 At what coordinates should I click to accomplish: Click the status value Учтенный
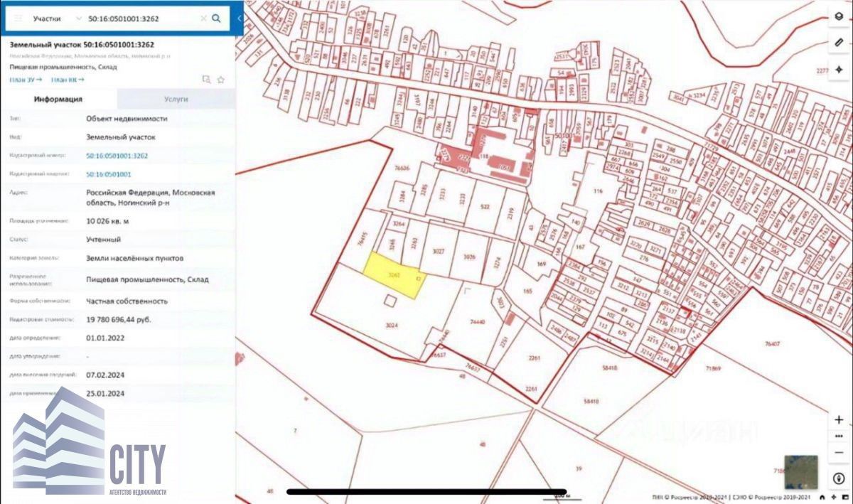(103, 240)
